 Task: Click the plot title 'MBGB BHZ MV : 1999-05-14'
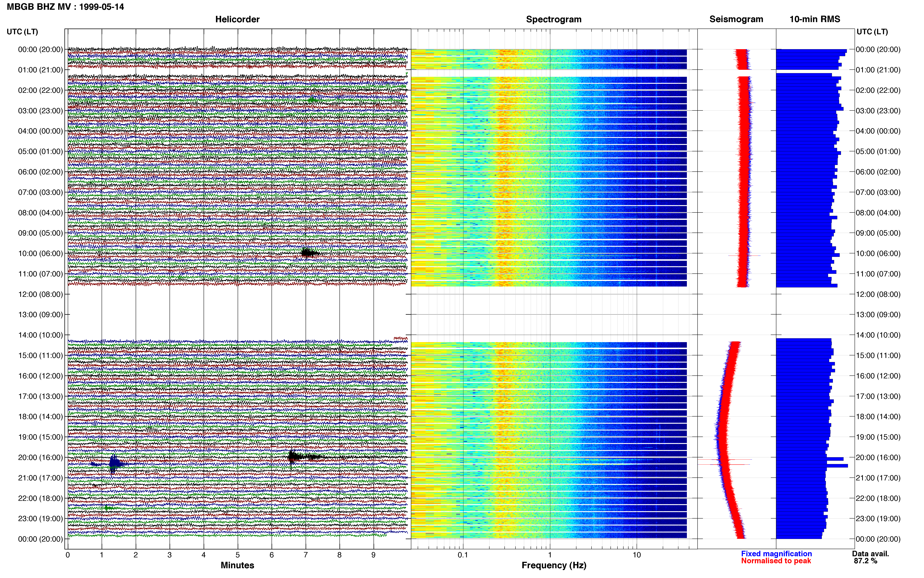(65, 7)
